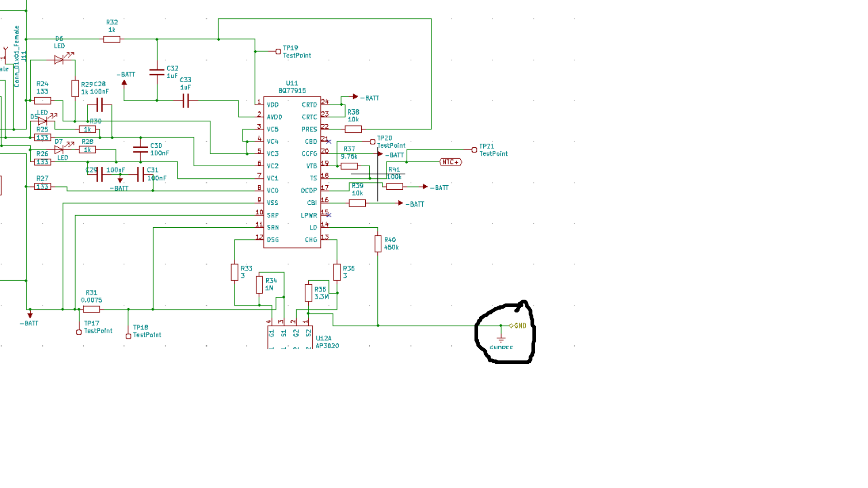Select the R40 450k resistor symbol
Viewport: 868px width, 488px height.
(x=378, y=244)
